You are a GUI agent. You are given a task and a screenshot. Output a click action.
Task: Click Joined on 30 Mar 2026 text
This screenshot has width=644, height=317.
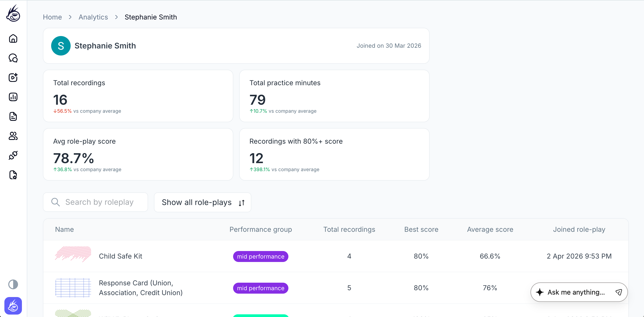tap(389, 46)
